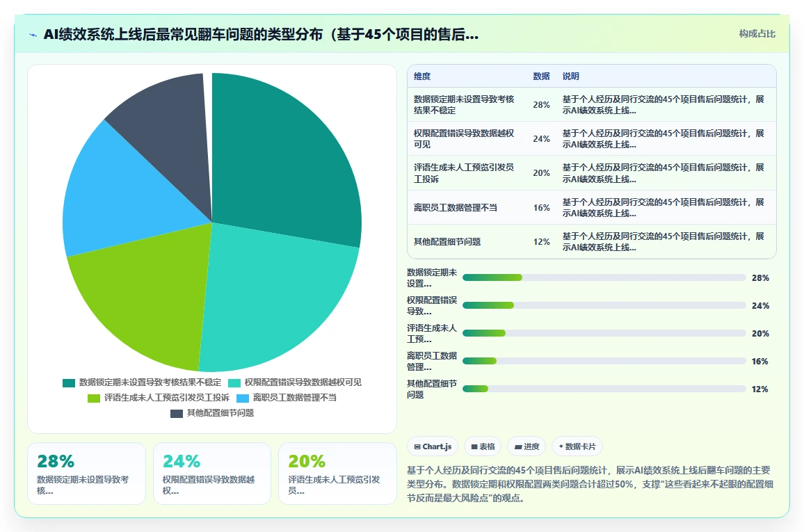
Task: Click the 28% value in the table
Action: click(542, 105)
